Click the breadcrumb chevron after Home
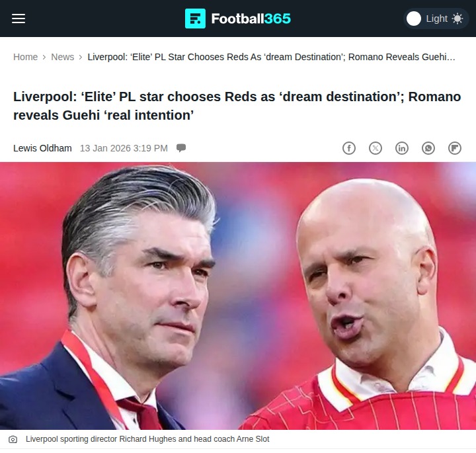 coord(44,57)
